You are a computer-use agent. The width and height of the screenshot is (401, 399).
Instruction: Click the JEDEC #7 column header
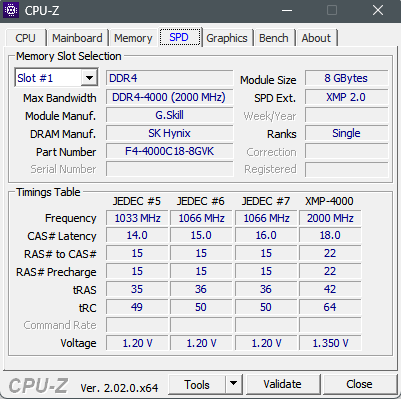coord(266,201)
